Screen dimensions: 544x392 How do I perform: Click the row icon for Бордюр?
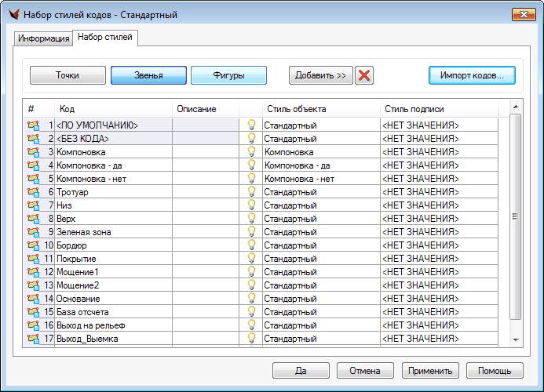(33, 245)
